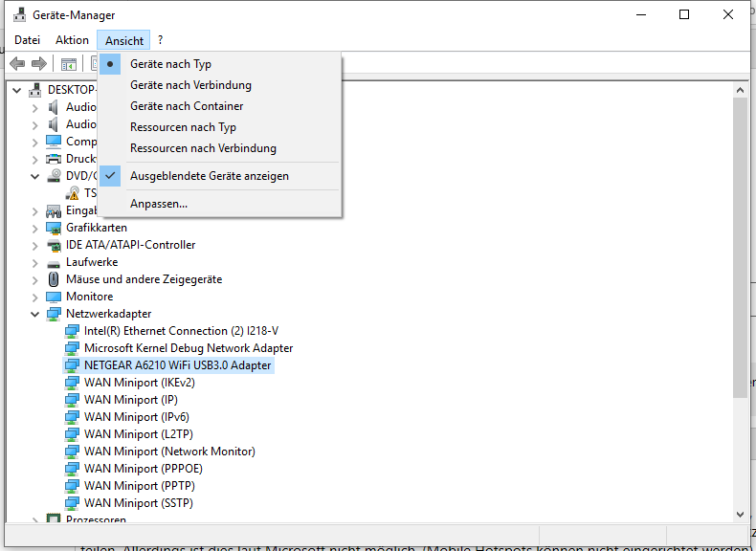Select 'WAN Miniport (IPv6)' entry
Screen dimensions: 756x551
137,417
